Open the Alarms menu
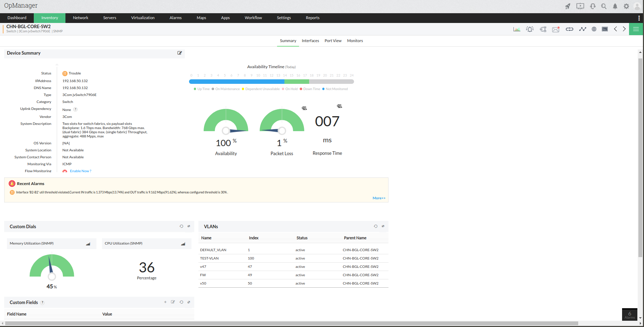The height and width of the screenshot is (327, 644). (175, 18)
